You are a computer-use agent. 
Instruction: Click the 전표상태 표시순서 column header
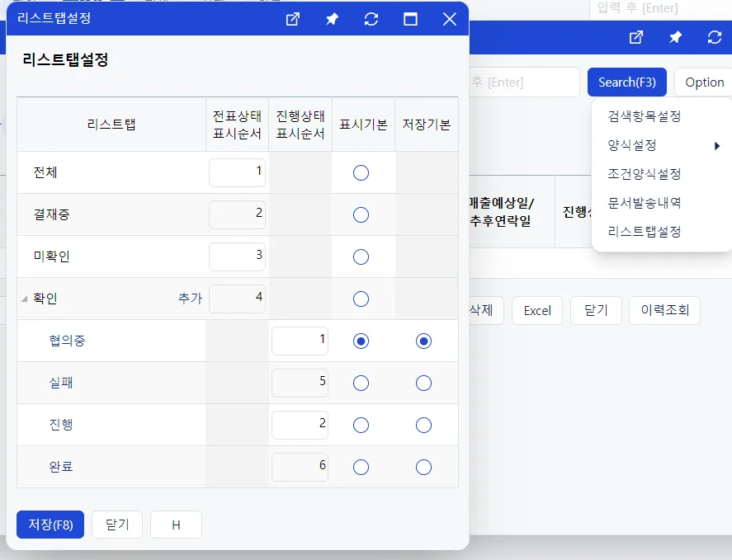(x=237, y=125)
